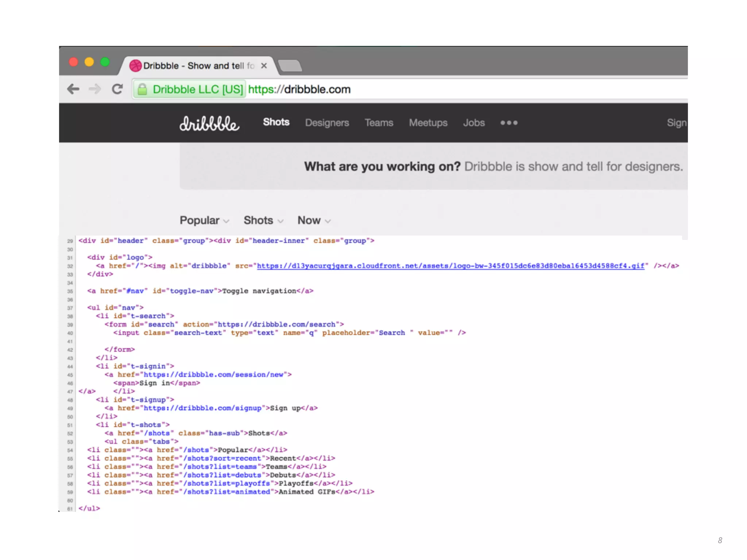Open the cloudfront logo gif URL link

tap(450, 266)
